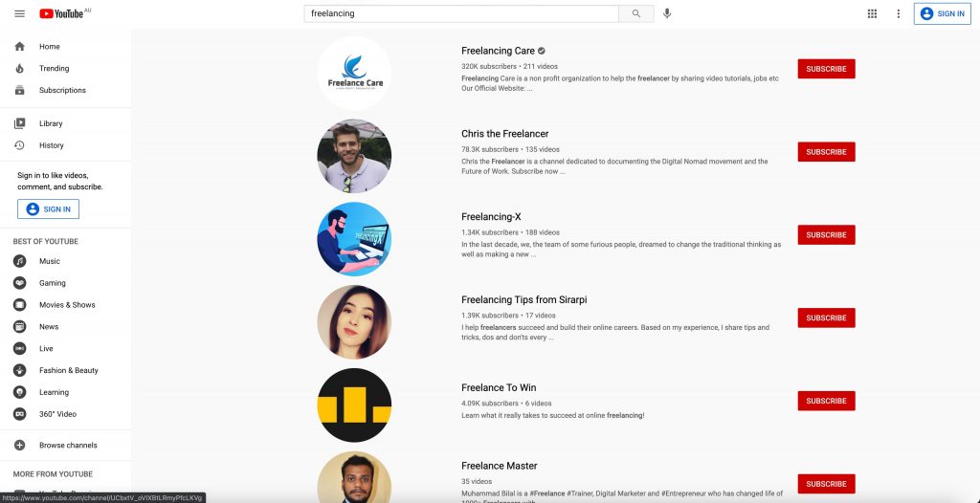Open Browse channels
Image resolution: width=980 pixels, height=503 pixels.
click(66, 446)
